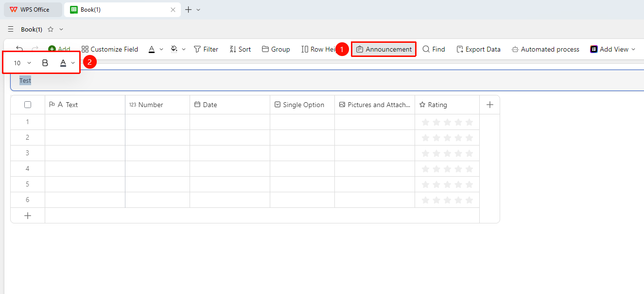Toggle bold formatting in announcement toolbar
This screenshot has width=644, height=294.
[45, 63]
